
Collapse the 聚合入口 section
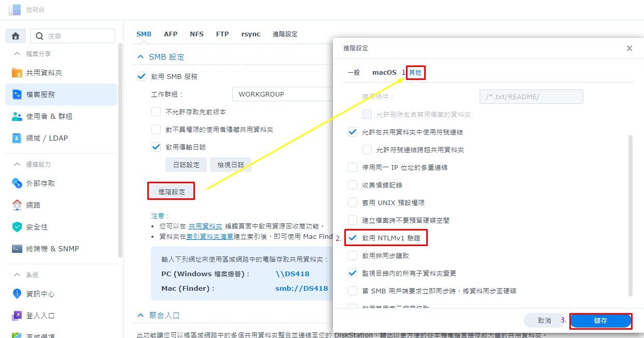coord(140,315)
